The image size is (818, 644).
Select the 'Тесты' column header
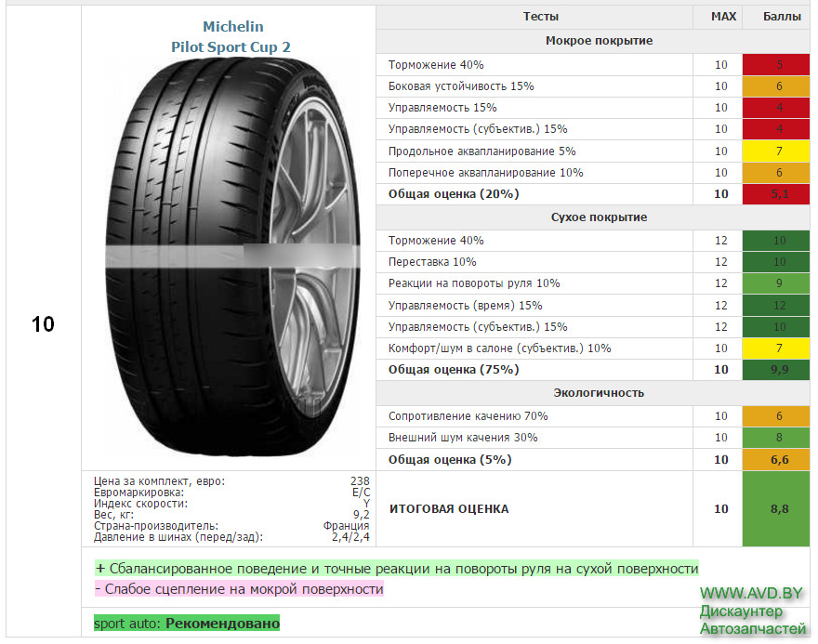pos(540,17)
